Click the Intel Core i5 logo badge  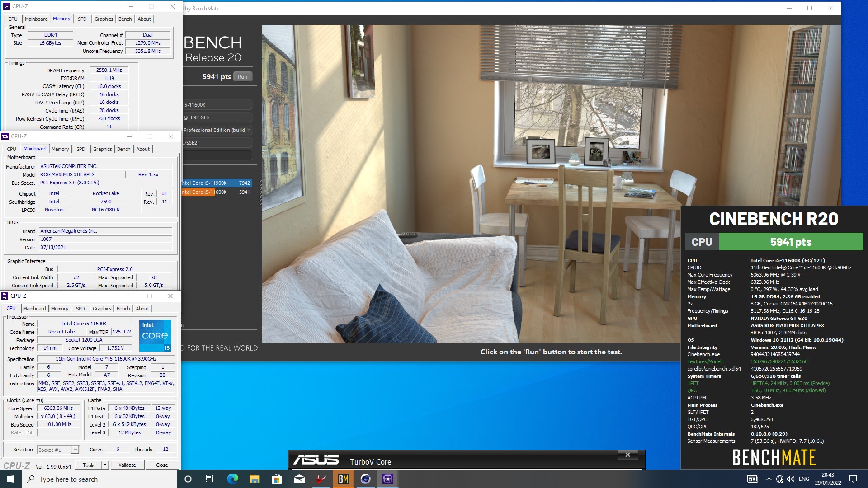155,336
